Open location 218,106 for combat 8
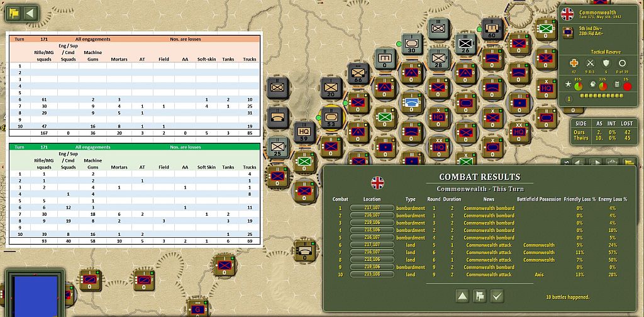Screen dimensions: 644x317 [372, 260]
